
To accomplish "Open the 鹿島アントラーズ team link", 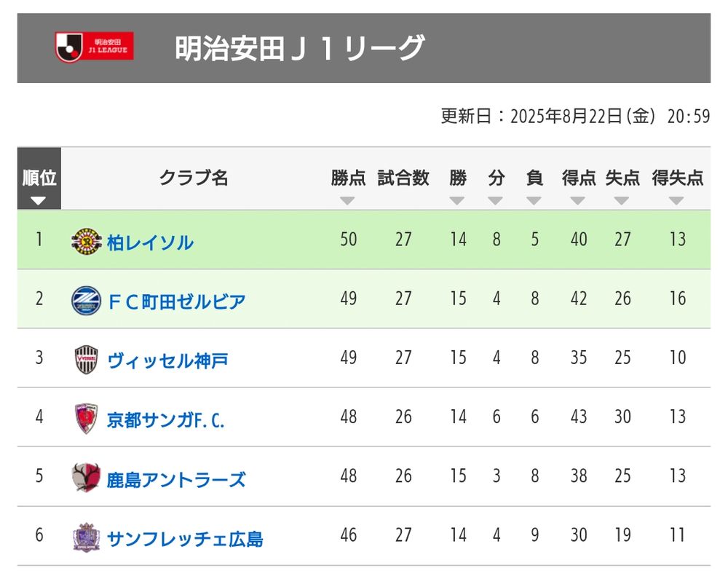I will point(176,479).
